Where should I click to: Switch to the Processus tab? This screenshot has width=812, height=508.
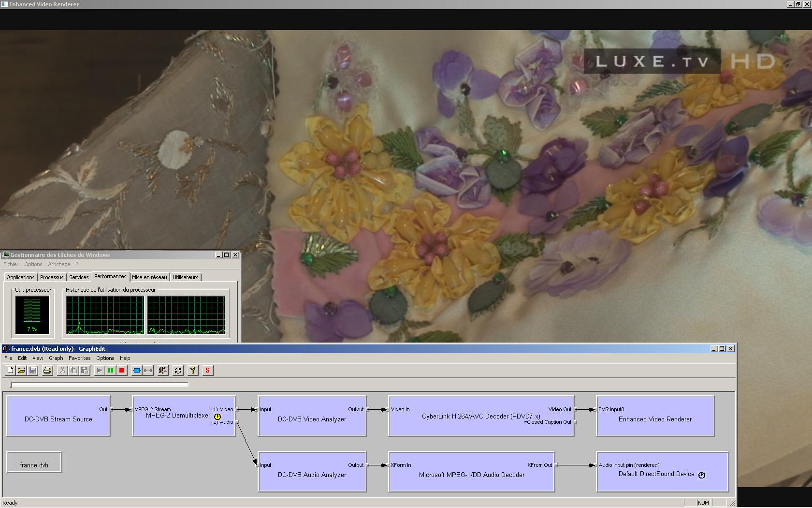coord(52,277)
